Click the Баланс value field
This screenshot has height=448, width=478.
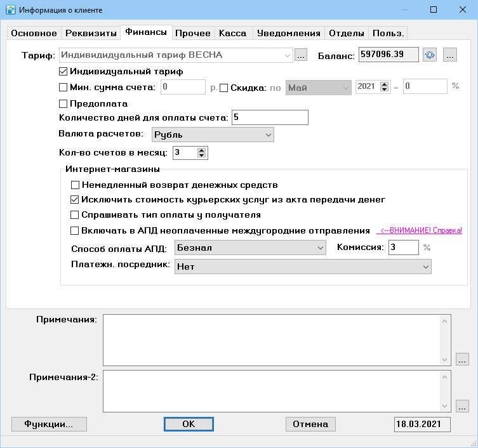[x=388, y=55]
